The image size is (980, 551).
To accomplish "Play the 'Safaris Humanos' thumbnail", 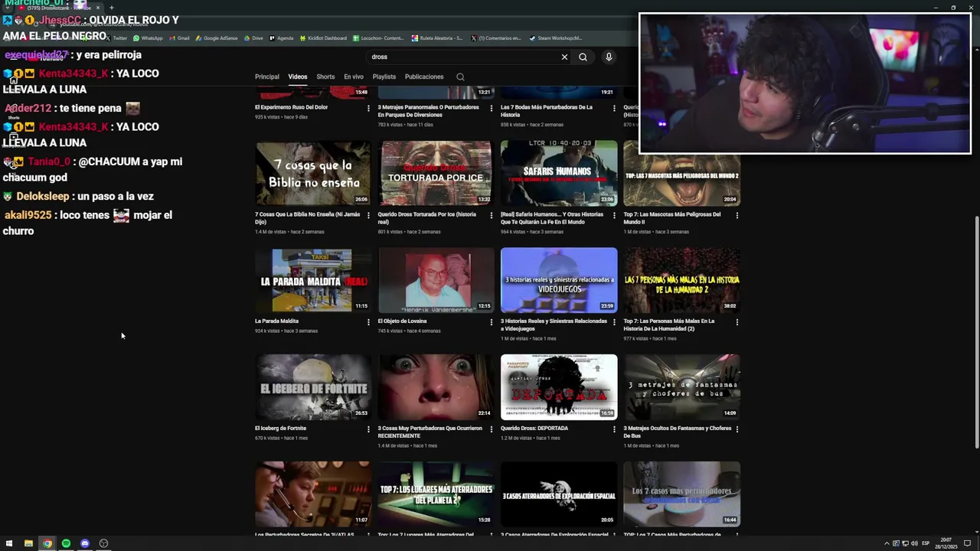I will 559,173.
